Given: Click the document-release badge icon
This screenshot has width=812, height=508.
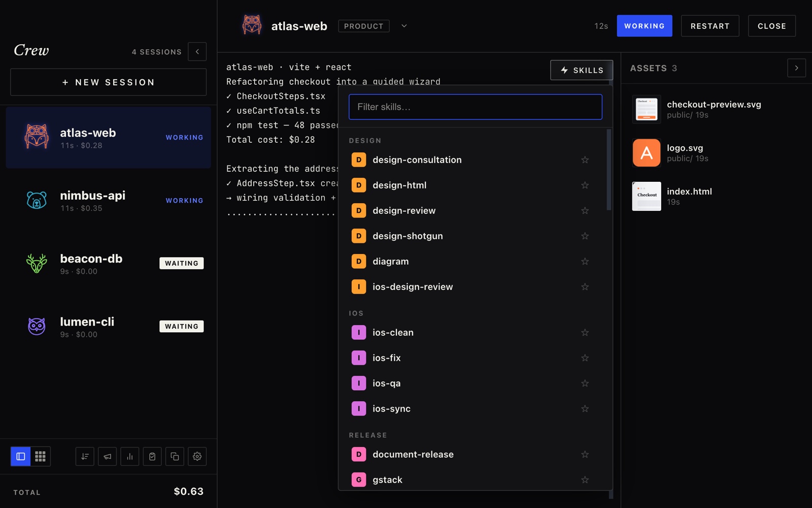Looking at the screenshot, I should (359, 454).
